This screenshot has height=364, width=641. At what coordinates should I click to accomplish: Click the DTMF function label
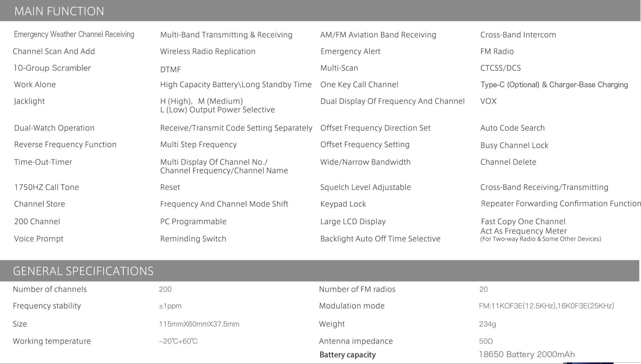(170, 69)
